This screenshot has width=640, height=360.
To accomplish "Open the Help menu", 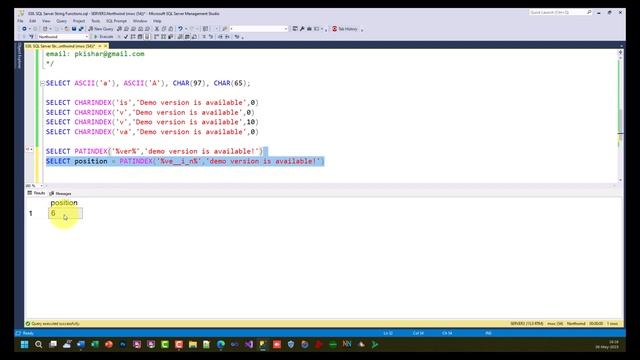I will coord(157,21).
